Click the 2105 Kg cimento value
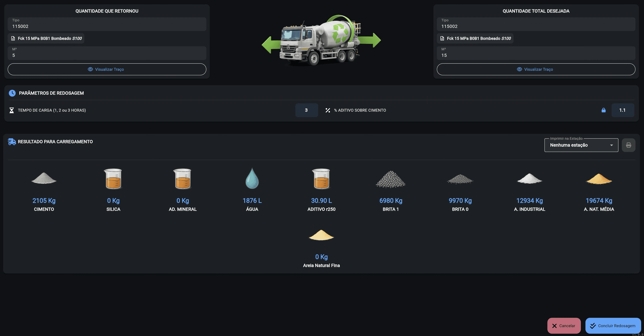This screenshot has height=336, width=644. pyautogui.click(x=44, y=200)
